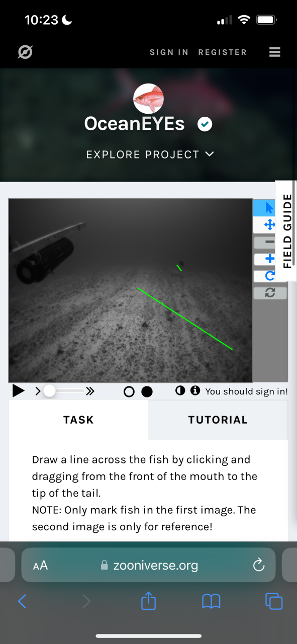The height and width of the screenshot is (644, 297).
Task: Select the first frame hollow circle
Action: [129, 391]
